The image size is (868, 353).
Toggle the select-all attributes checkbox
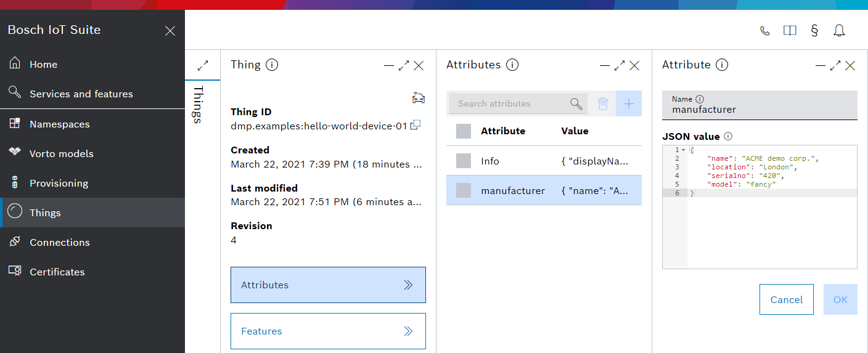pos(464,131)
